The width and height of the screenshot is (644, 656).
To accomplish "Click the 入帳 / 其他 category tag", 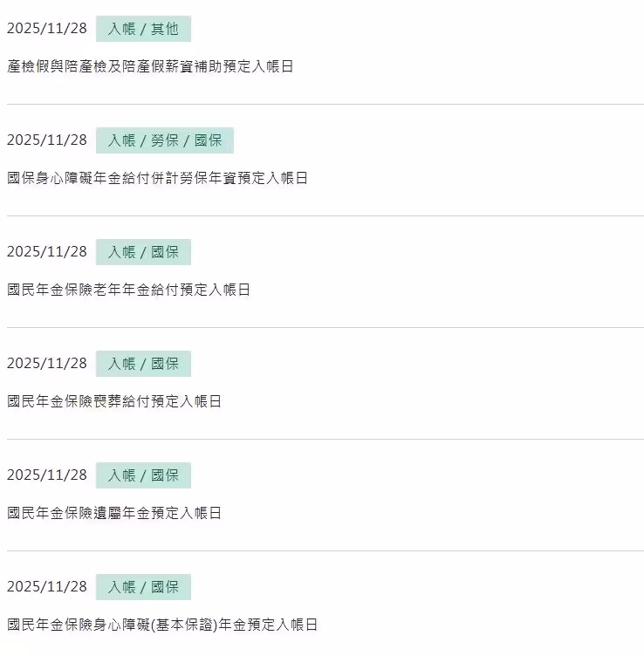I will (x=143, y=29).
